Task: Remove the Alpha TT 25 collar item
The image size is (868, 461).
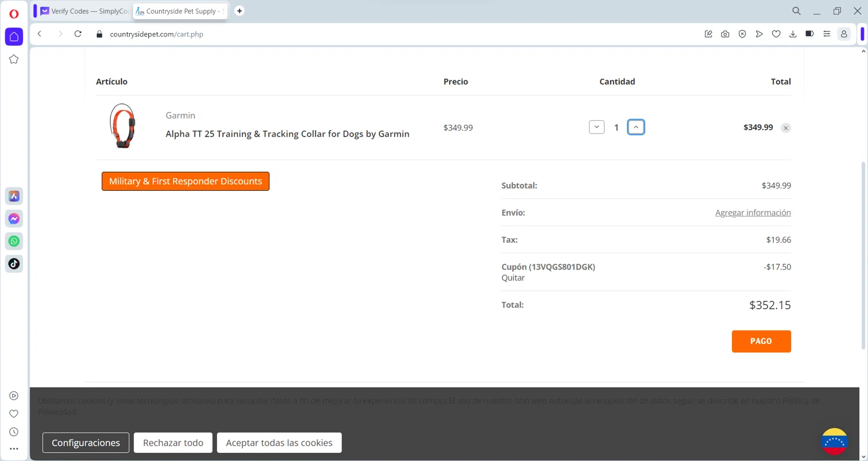Action: tap(785, 128)
